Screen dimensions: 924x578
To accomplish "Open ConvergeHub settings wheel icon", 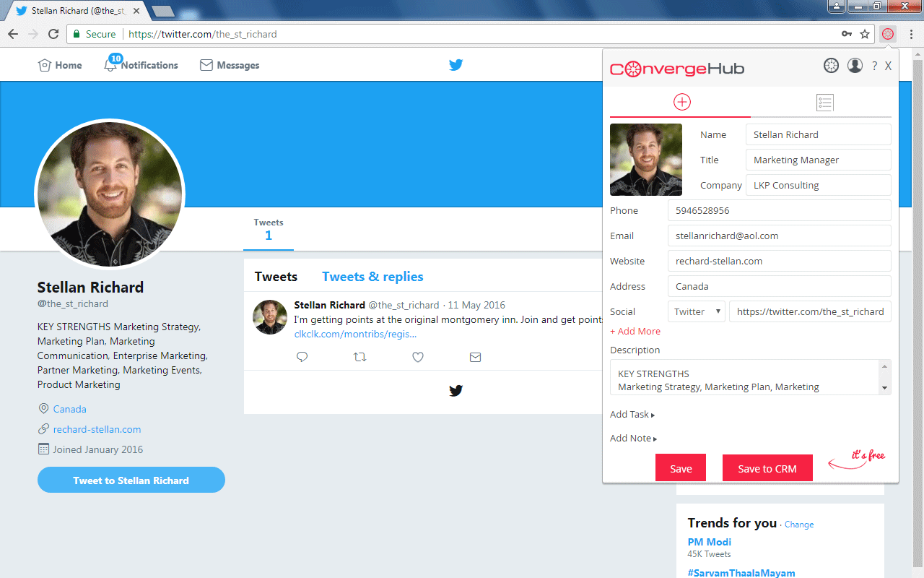I will 832,66.
